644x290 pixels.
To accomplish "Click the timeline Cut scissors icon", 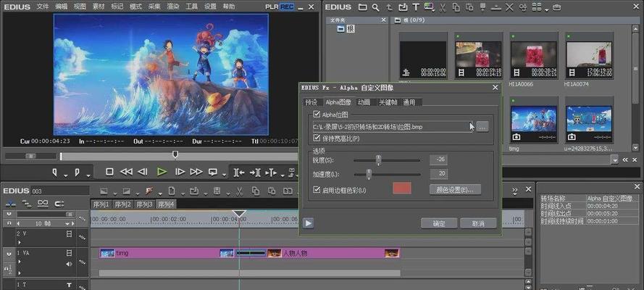I will click(x=240, y=191).
